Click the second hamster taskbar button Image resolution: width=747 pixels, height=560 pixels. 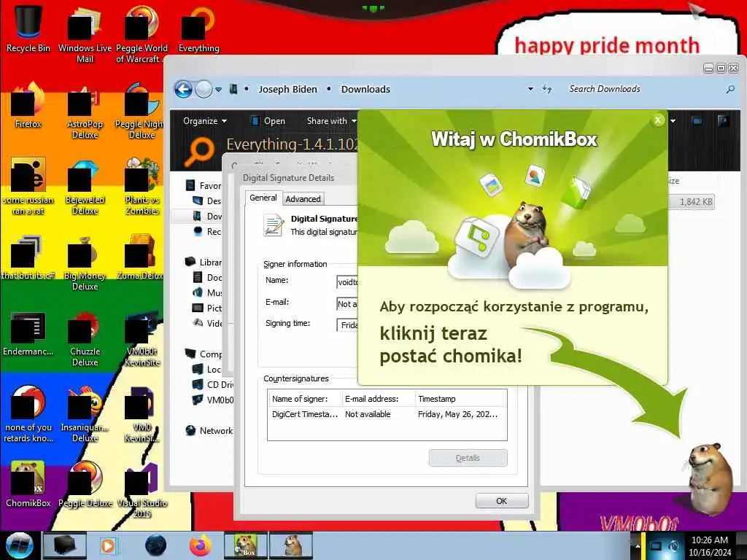click(x=291, y=545)
